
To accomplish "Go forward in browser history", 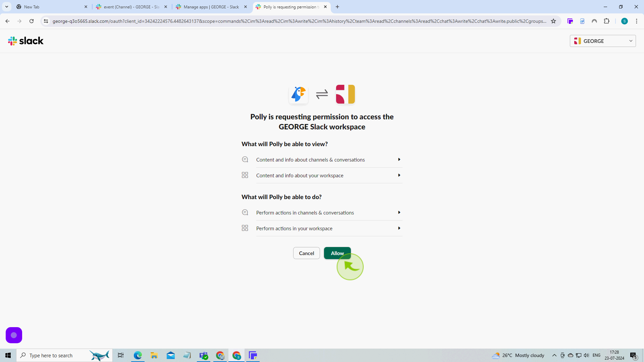I will 19,21.
